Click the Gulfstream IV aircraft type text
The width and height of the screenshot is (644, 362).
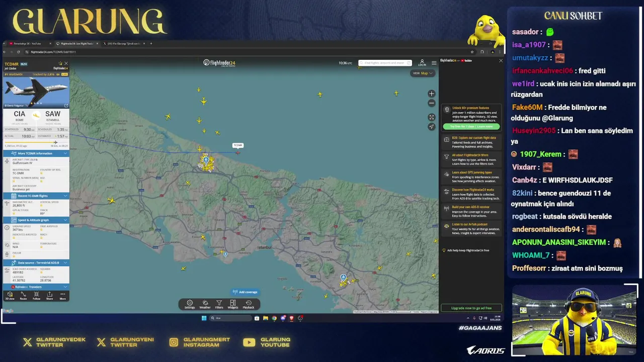[23, 163]
